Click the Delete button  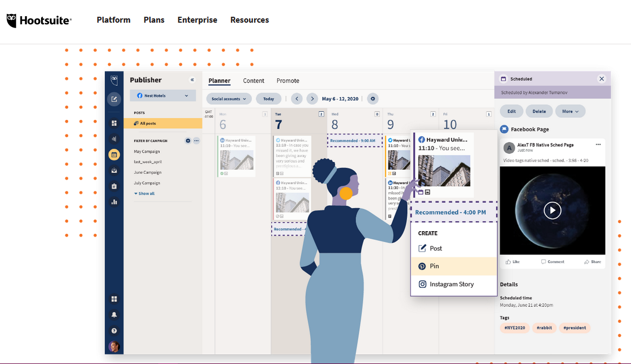coord(539,111)
